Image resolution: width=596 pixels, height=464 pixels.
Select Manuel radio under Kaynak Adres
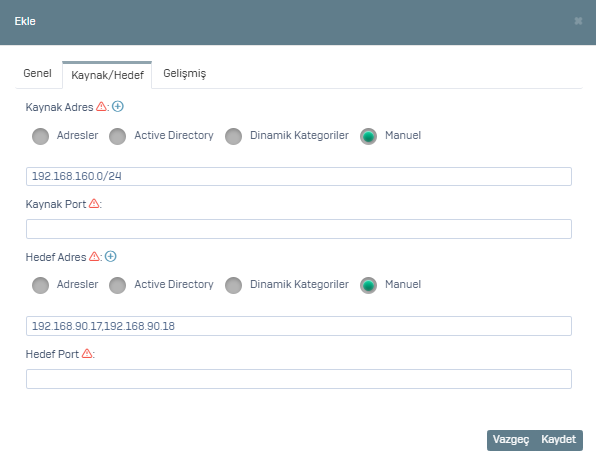pos(368,136)
